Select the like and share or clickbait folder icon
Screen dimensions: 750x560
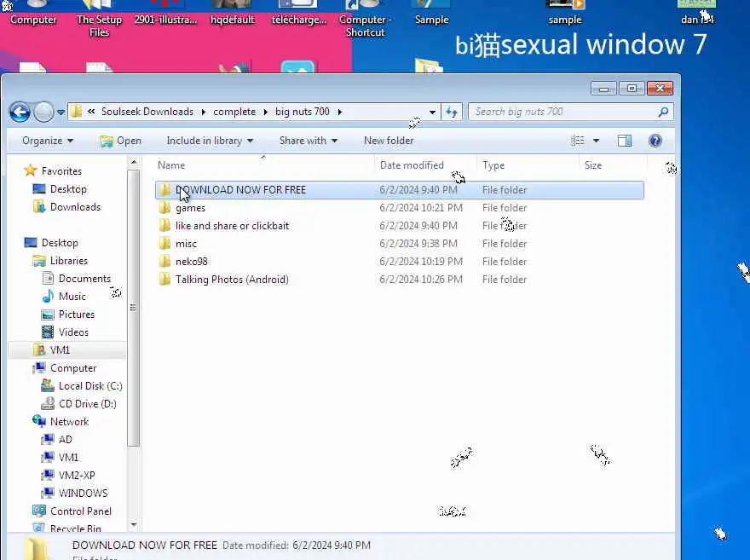(x=164, y=225)
